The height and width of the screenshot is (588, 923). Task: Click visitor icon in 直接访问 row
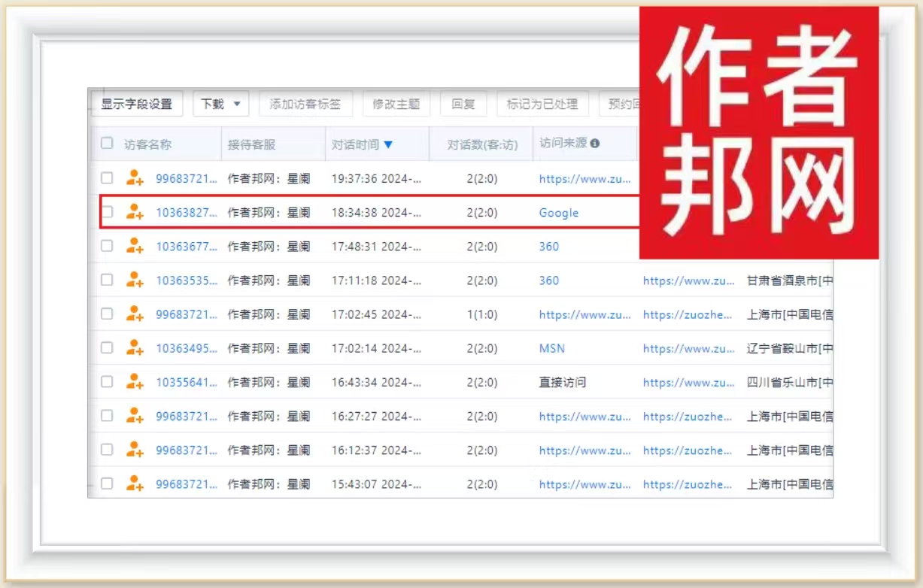pos(135,382)
